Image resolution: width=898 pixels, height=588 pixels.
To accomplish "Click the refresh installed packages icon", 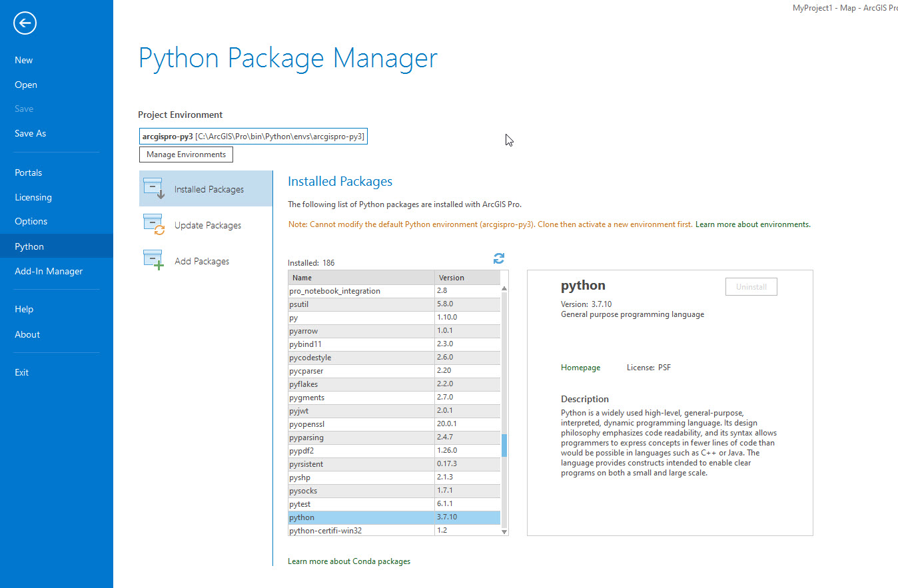I will (x=499, y=258).
